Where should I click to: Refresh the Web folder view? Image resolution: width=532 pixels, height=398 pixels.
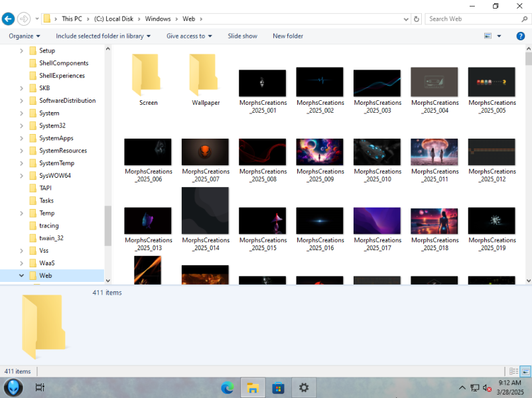pyautogui.click(x=417, y=19)
